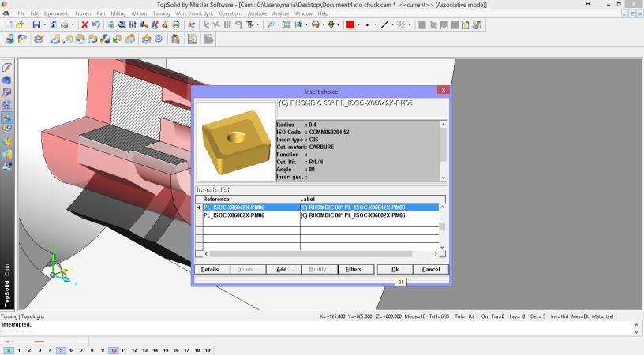Select the blue solid shape sidebar icon
Image resolution: width=644 pixels, height=355 pixels.
coord(6,80)
